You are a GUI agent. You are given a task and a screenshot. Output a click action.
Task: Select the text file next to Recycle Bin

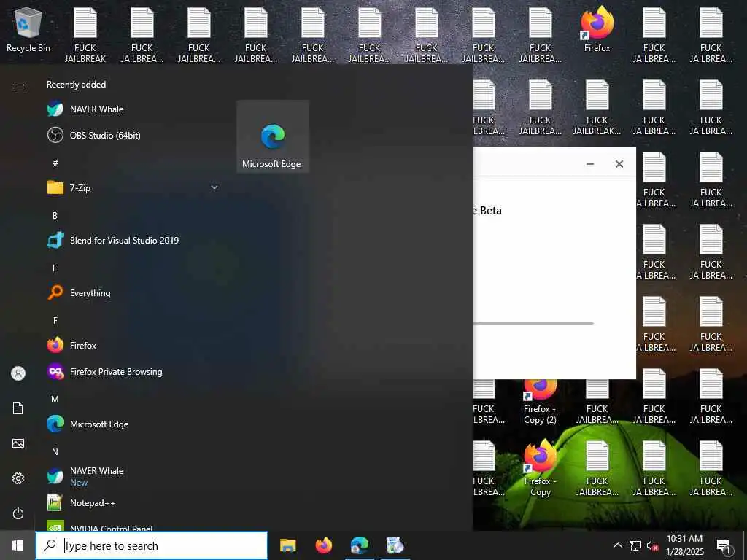coord(85,34)
